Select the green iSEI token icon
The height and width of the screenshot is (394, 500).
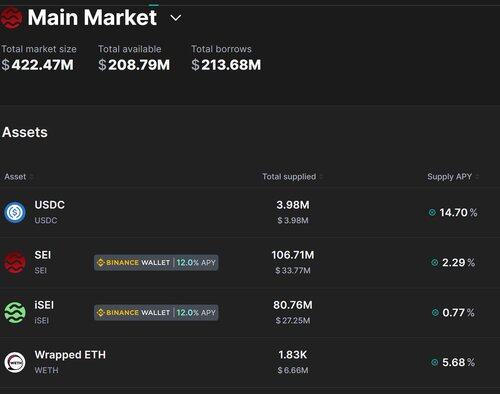(x=15, y=312)
